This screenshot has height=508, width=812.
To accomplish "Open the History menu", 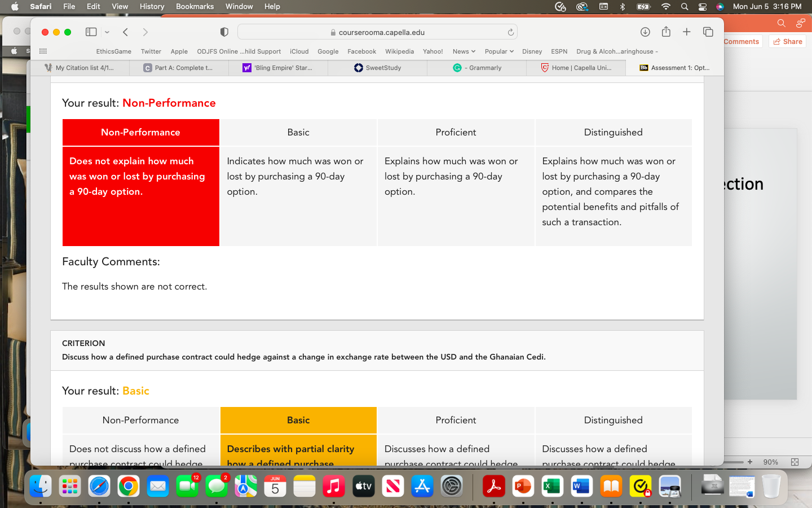I will click(x=152, y=7).
